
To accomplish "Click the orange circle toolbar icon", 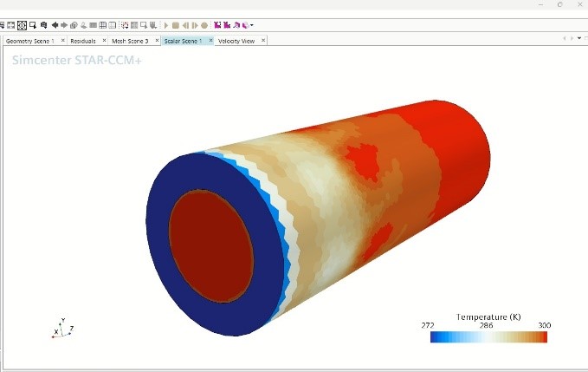I will coord(204,25).
